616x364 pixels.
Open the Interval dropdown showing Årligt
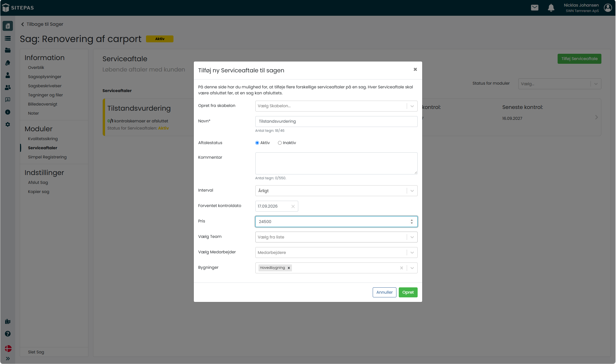[336, 191]
